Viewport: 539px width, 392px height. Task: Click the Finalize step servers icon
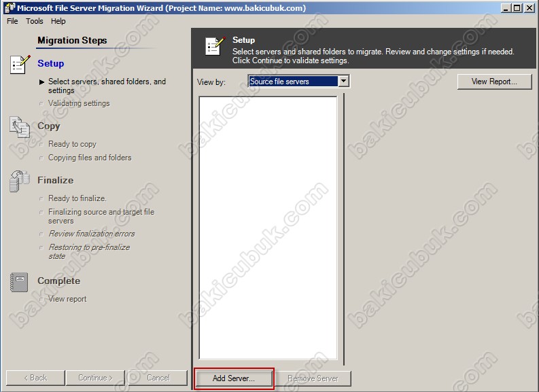click(x=20, y=181)
